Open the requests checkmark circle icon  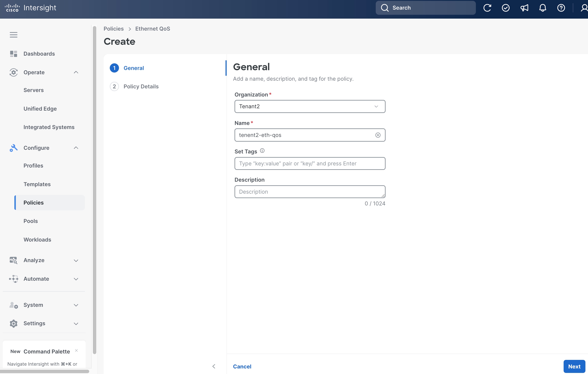tap(505, 8)
